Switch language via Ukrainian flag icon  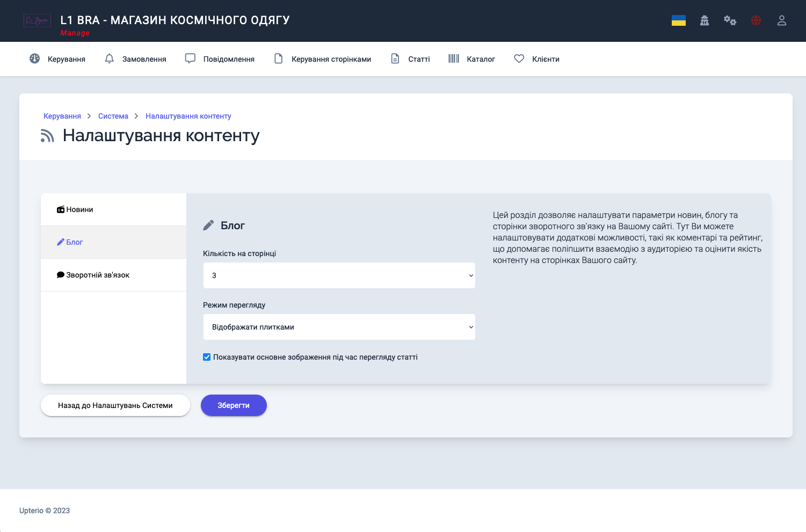pyautogui.click(x=679, y=20)
